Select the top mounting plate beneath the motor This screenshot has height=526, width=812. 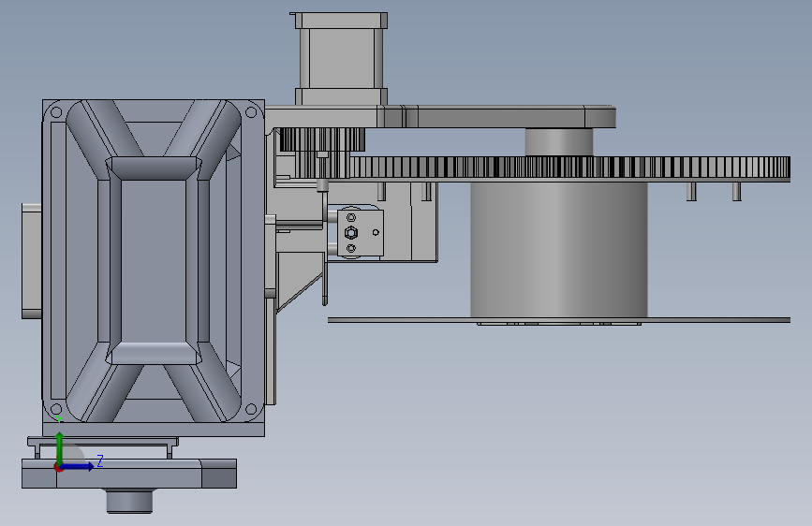[x=440, y=116]
